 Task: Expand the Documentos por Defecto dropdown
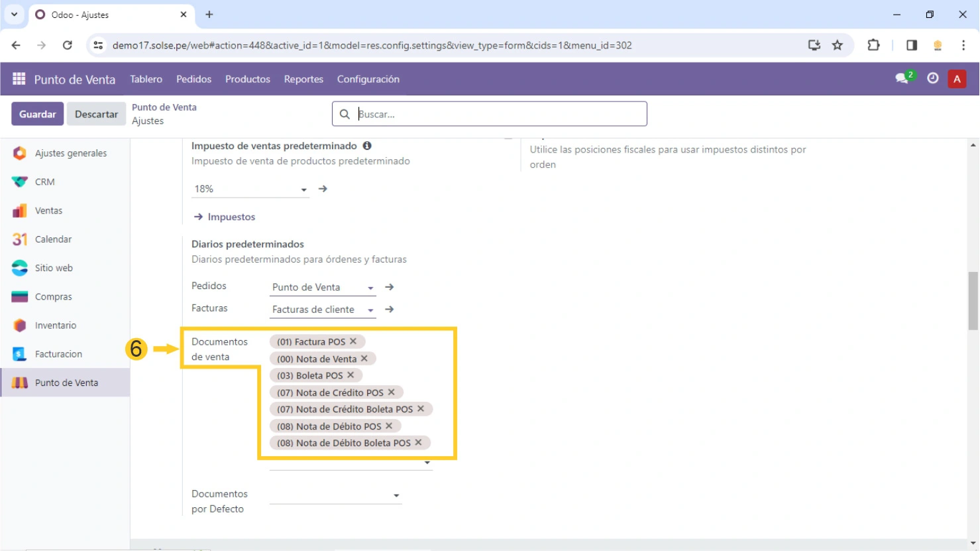396,496
